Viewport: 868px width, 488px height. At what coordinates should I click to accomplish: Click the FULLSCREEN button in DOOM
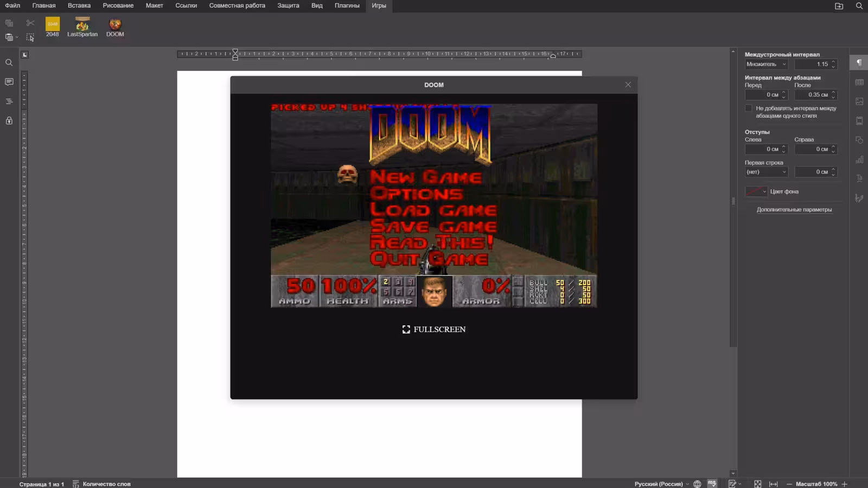(x=434, y=330)
